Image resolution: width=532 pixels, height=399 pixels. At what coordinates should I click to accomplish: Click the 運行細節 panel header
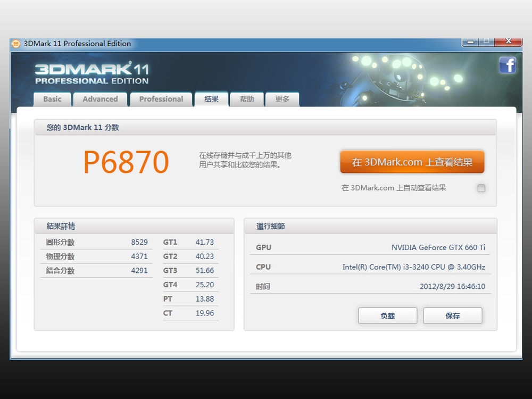(370, 226)
